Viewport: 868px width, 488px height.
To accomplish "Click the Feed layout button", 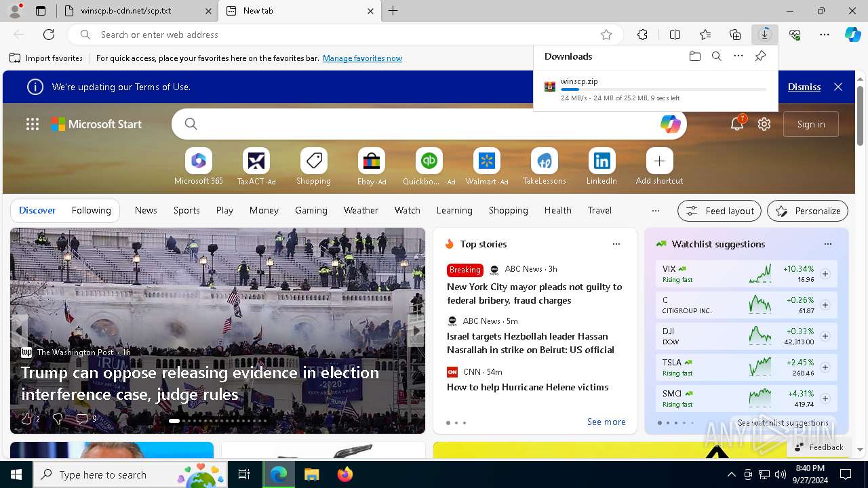I will click(719, 211).
